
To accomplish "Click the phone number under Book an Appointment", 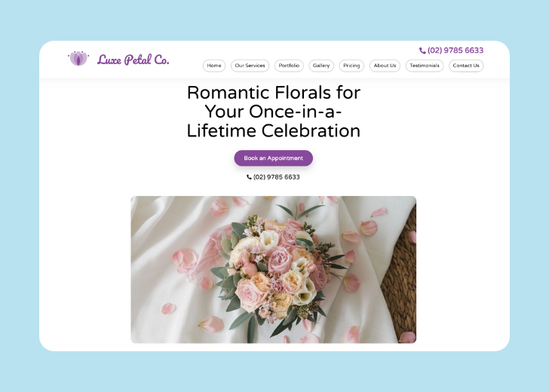I will click(276, 177).
